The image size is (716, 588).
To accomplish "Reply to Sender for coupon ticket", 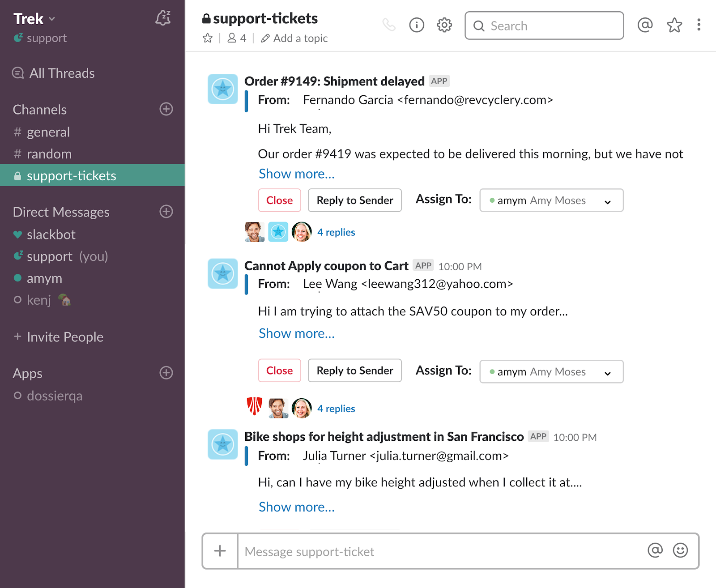I will pyautogui.click(x=355, y=371).
